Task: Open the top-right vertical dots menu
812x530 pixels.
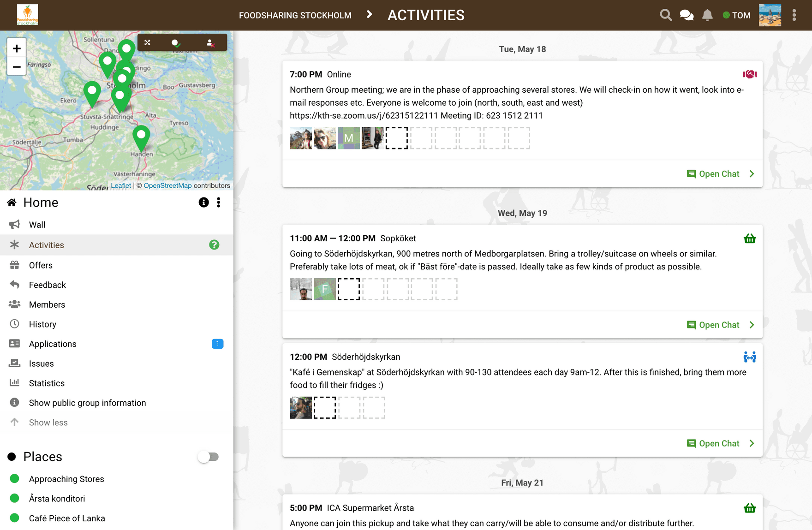Action: coord(794,15)
